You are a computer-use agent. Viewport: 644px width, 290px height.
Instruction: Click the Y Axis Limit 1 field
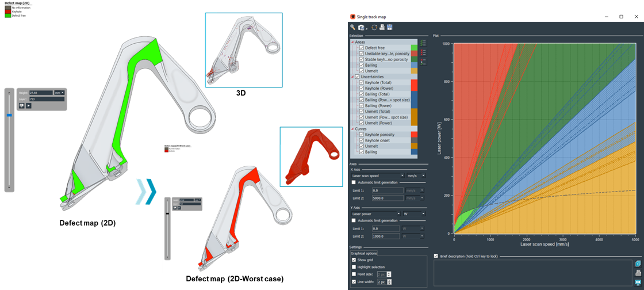(x=385, y=229)
